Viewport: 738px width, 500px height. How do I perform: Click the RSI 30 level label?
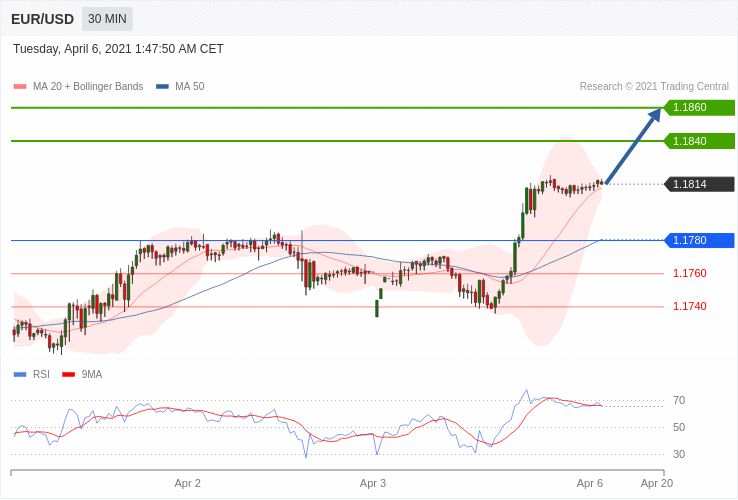679,454
